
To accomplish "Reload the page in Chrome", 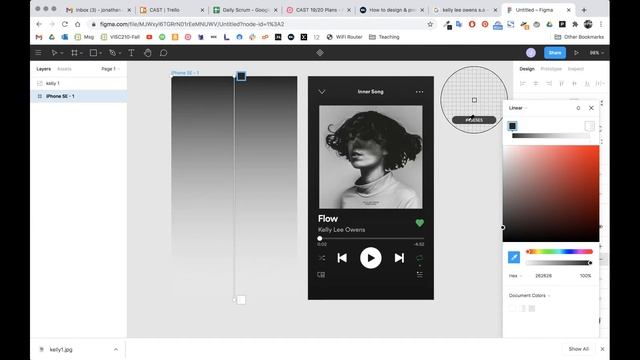I will pos(64,24).
